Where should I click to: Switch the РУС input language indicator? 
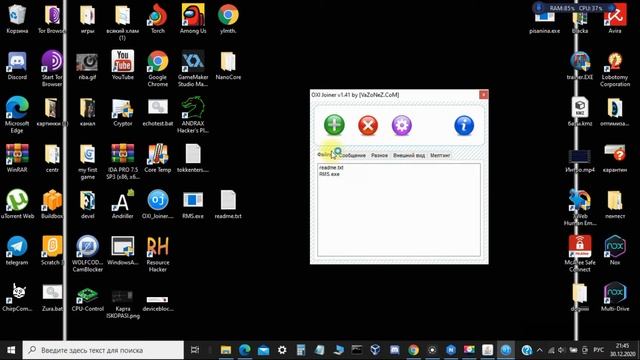pyautogui.click(x=598, y=350)
